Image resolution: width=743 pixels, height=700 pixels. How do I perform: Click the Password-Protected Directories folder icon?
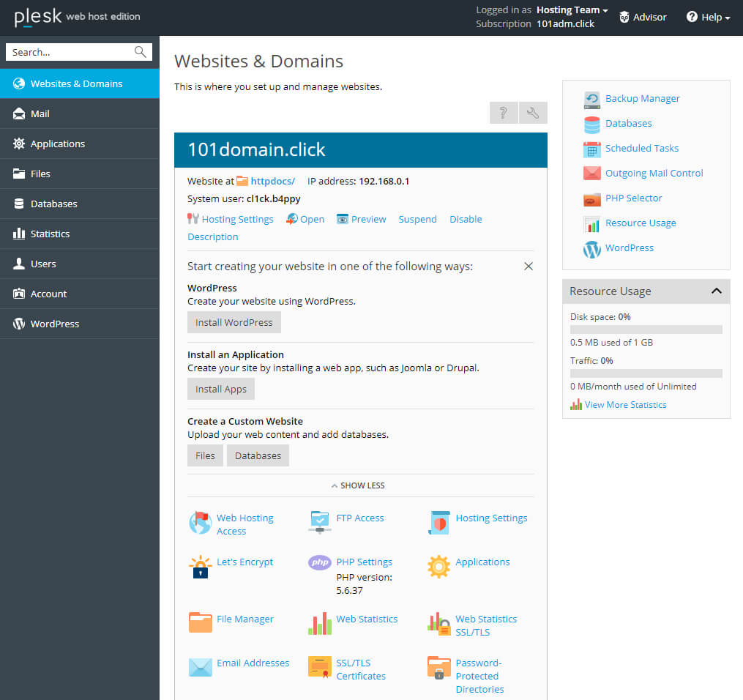pyautogui.click(x=439, y=667)
